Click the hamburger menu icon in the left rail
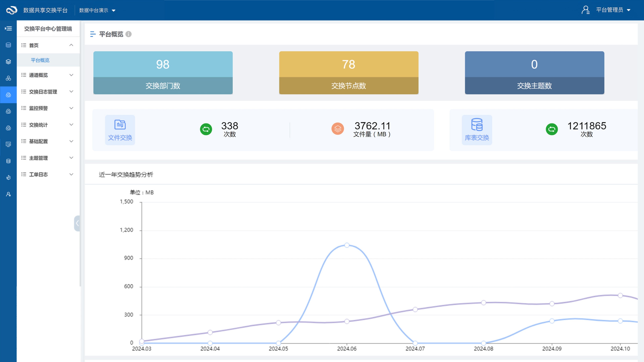The width and height of the screenshot is (644, 362). (8, 28)
